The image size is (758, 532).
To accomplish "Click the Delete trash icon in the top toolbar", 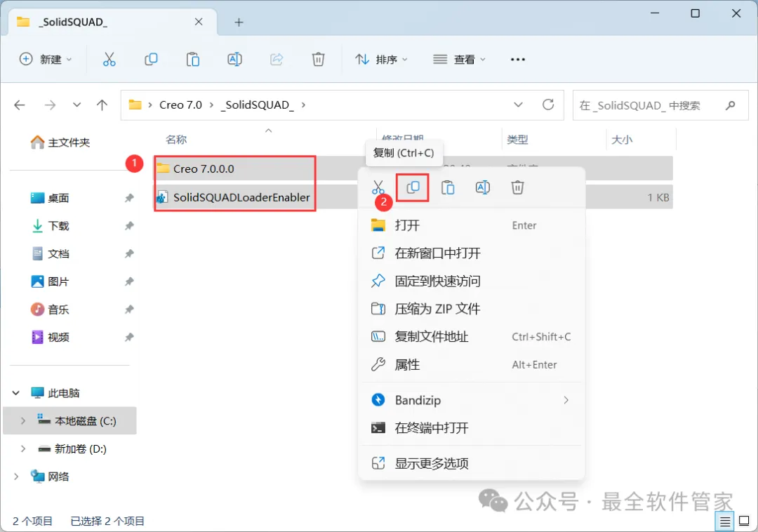I will point(318,60).
